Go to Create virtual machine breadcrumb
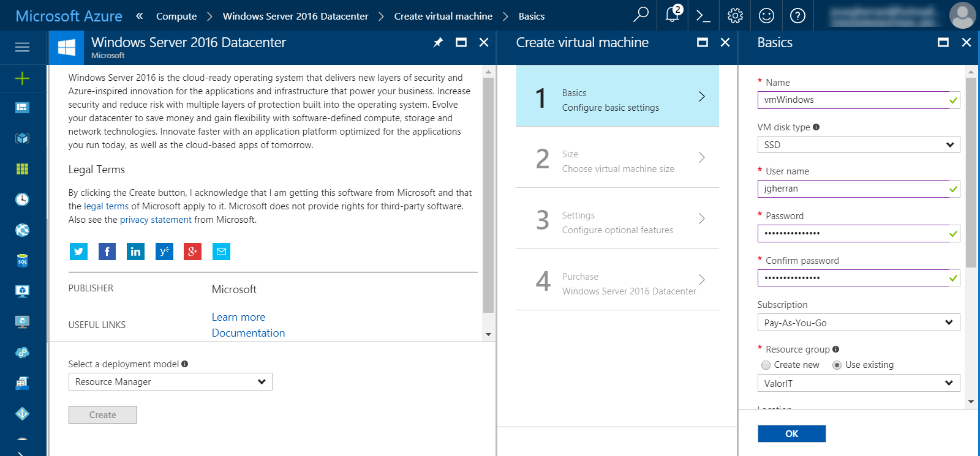980x456 pixels. tap(443, 16)
